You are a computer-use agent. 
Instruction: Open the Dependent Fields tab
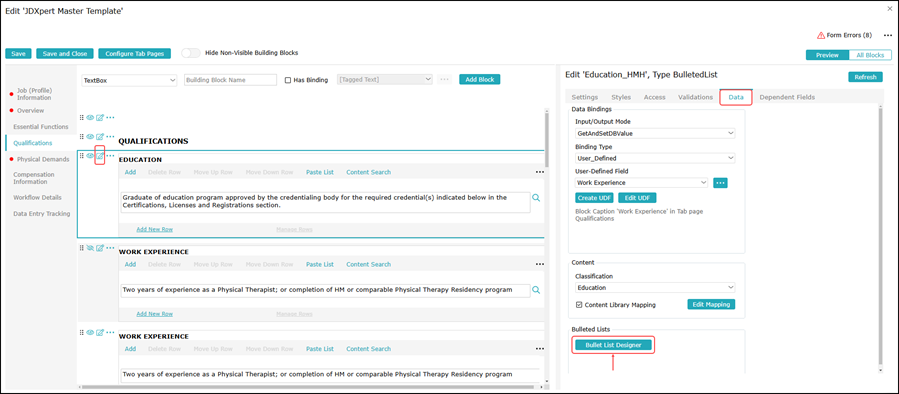[787, 97]
